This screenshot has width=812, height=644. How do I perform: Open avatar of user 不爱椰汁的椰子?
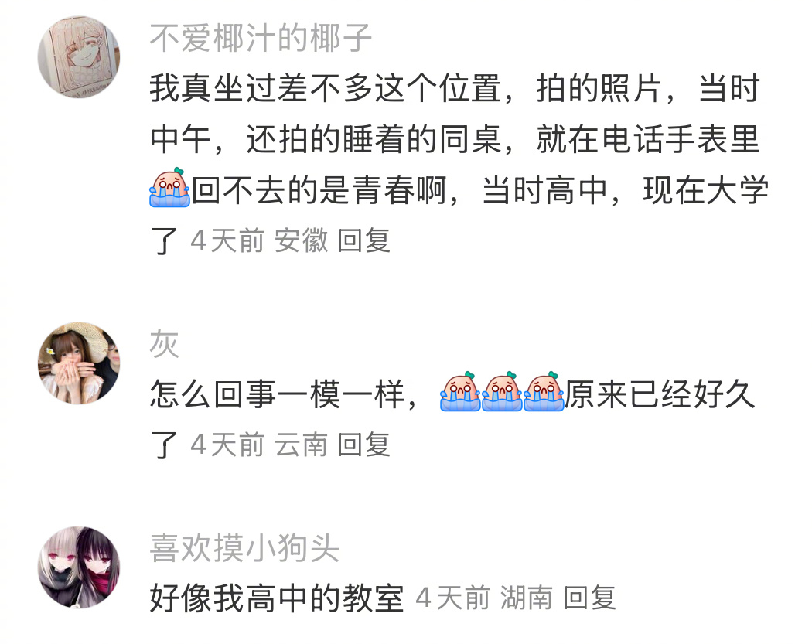click(79, 57)
